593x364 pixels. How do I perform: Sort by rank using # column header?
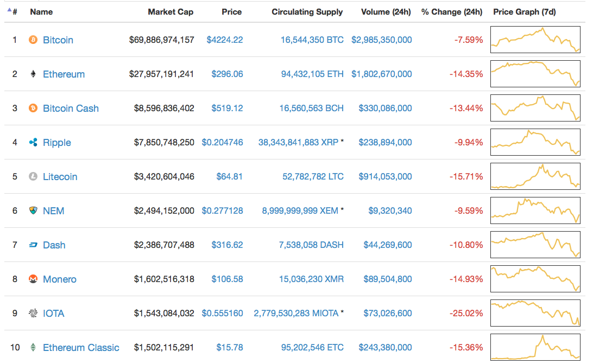click(14, 11)
